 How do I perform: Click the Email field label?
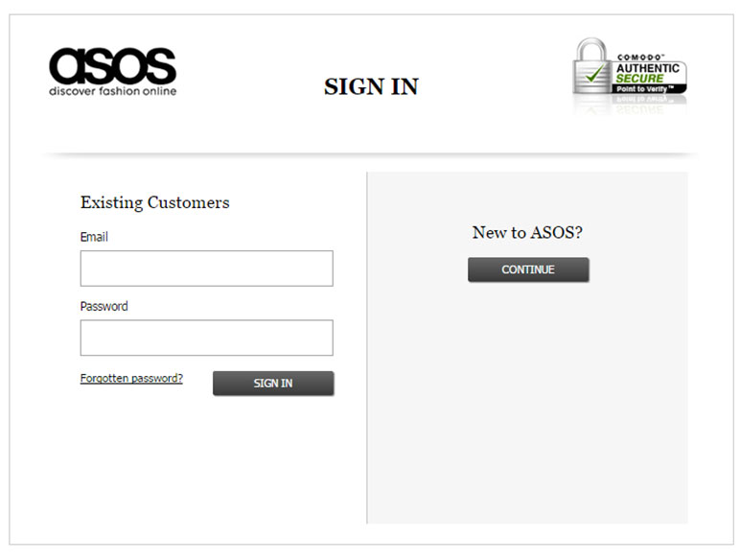tap(94, 237)
